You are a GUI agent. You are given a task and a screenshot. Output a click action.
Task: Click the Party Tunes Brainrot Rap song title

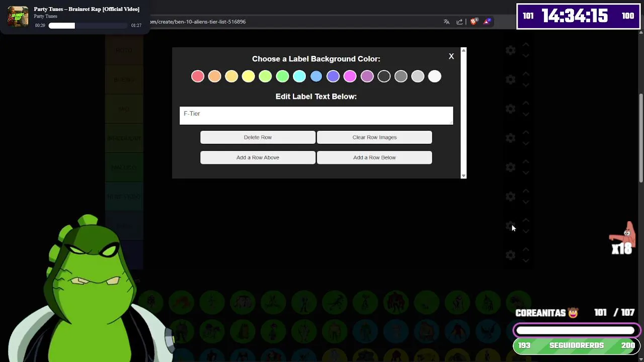pos(87,9)
